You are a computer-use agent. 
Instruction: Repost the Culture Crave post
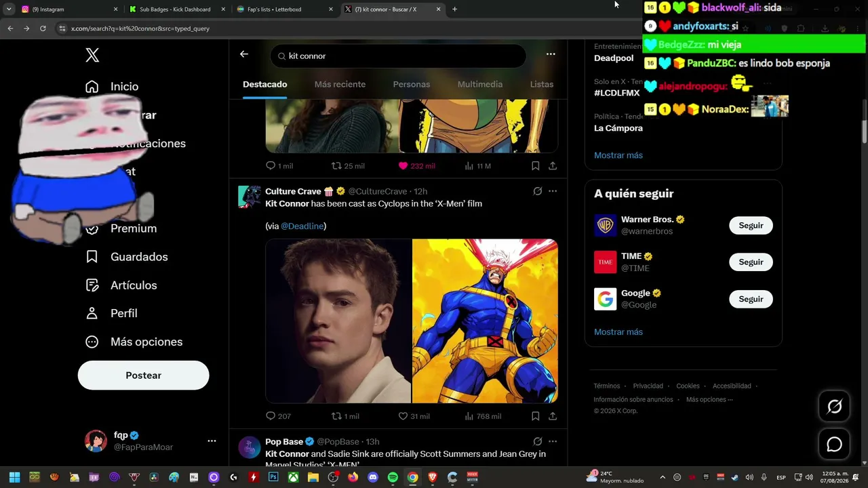[345, 416]
